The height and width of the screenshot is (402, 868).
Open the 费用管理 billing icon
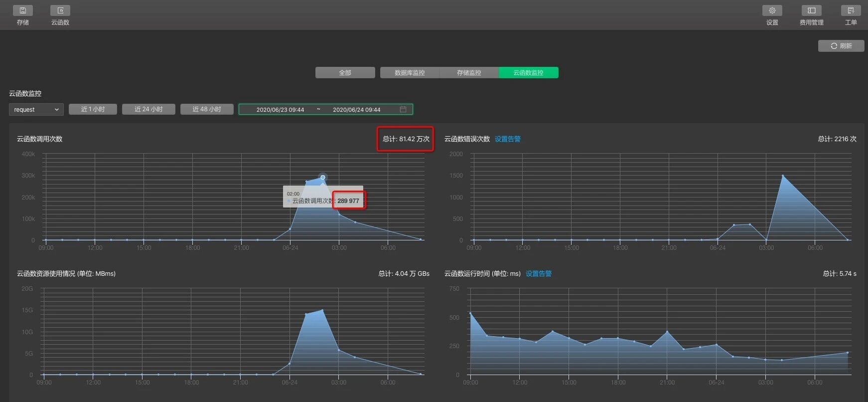(x=811, y=10)
